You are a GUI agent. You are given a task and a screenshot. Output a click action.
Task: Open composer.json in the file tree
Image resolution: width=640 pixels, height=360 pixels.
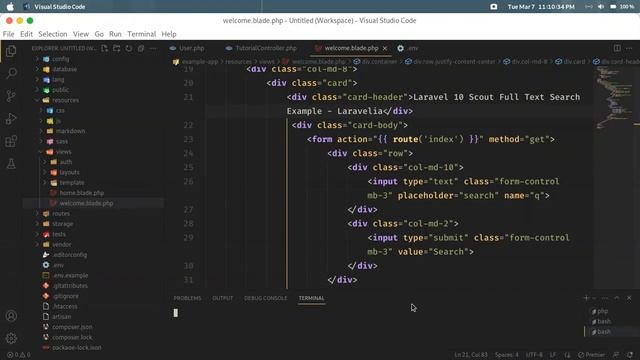(72, 327)
